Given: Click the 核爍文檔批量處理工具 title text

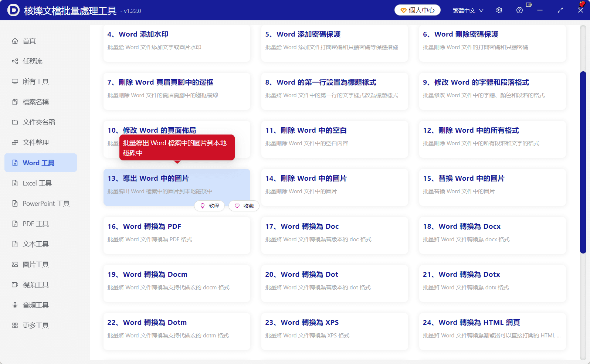Looking at the screenshot, I should (x=70, y=11).
